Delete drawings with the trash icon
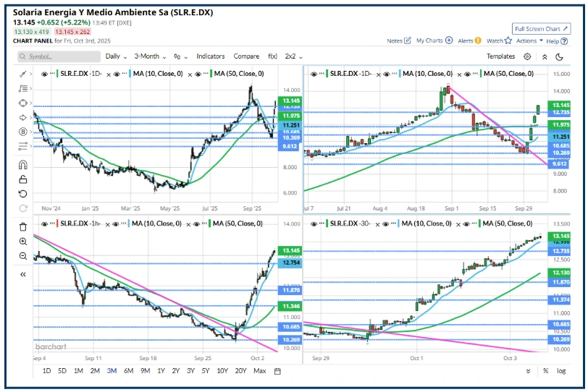The height and width of the screenshot is (392, 588). click(x=22, y=226)
